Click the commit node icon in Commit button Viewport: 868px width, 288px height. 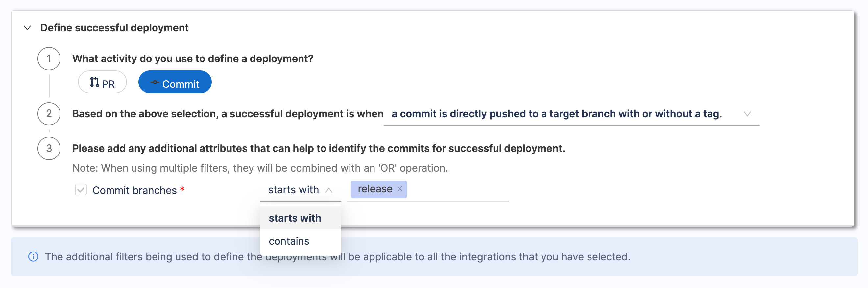pos(155,82)
